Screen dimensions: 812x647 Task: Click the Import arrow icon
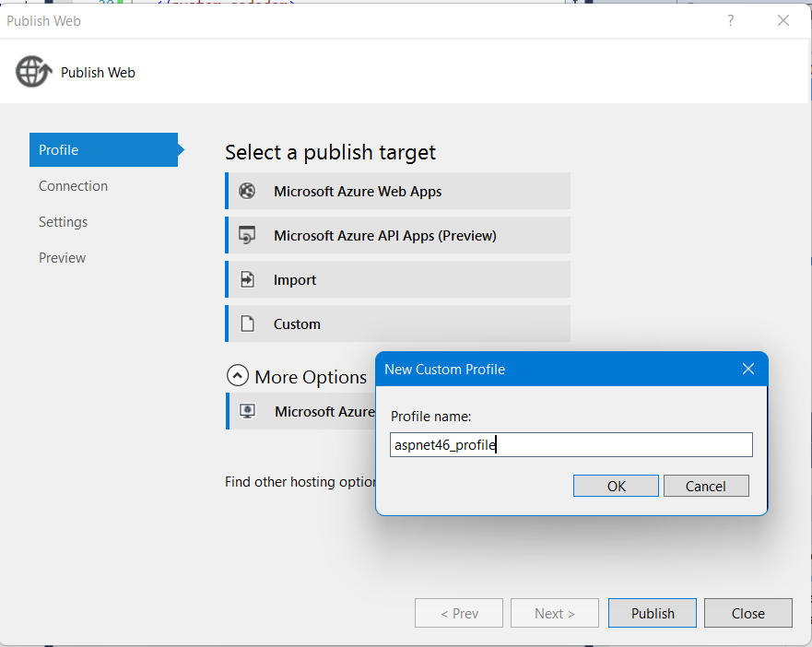point(248,280)
